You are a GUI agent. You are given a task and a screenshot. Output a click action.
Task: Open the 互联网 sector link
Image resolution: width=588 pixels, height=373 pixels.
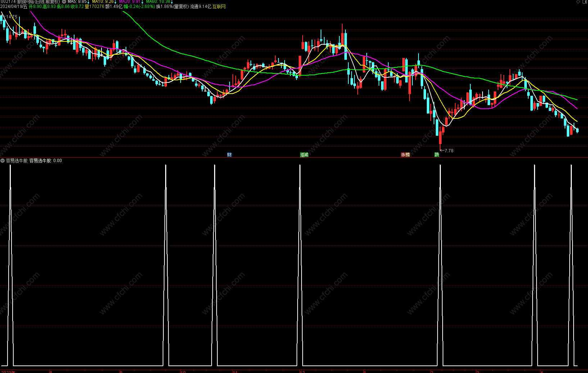pos(219,6)
